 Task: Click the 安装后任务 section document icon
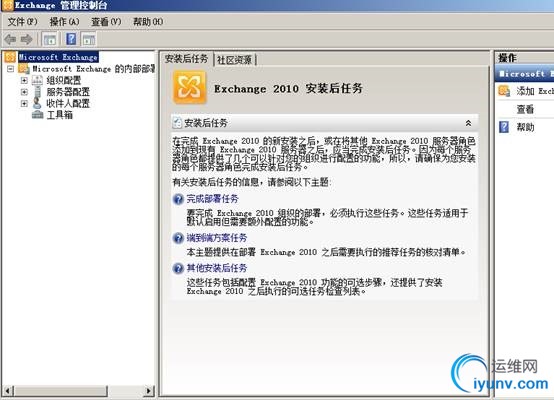(177, 123)
